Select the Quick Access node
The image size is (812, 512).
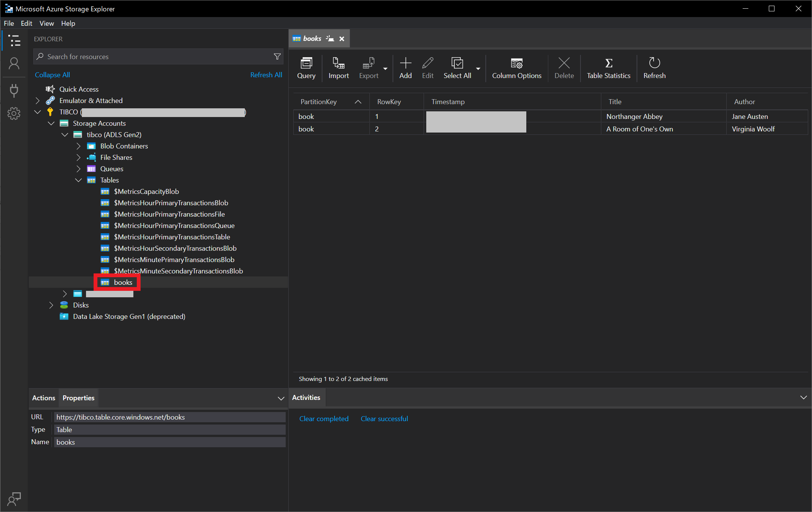pyautogui.click(x=79, y=89)
